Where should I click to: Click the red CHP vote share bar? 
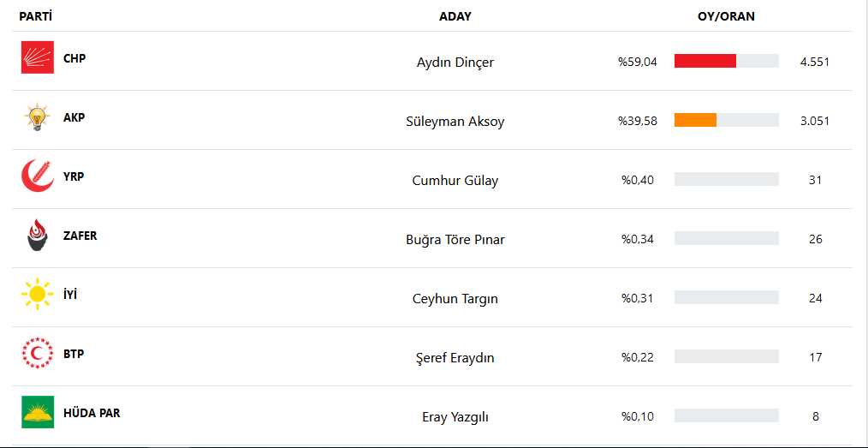pos(705,61)
